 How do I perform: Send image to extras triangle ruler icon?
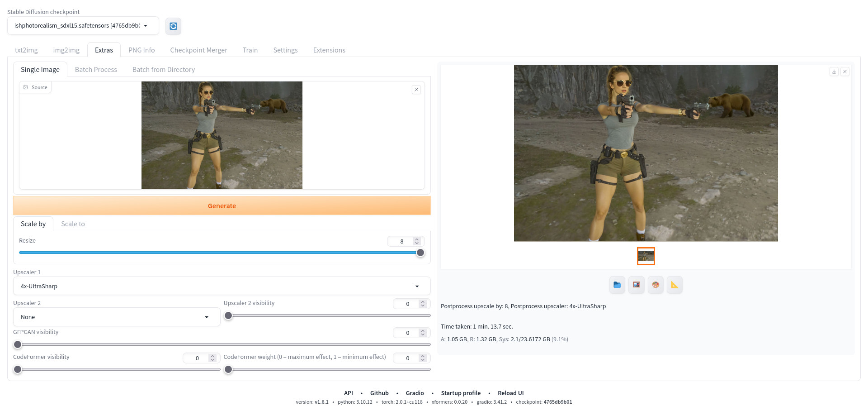pos(675,285)
